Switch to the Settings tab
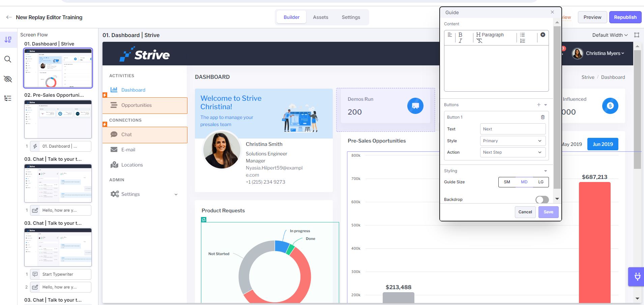This screenshot has width=644, height=305. coord(351,17)
